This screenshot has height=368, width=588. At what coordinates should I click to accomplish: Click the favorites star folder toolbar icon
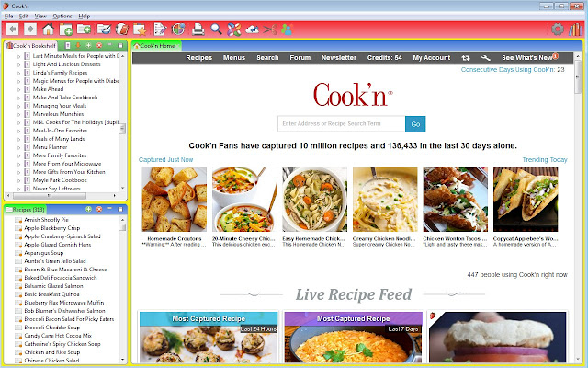(x=140, y=29)
